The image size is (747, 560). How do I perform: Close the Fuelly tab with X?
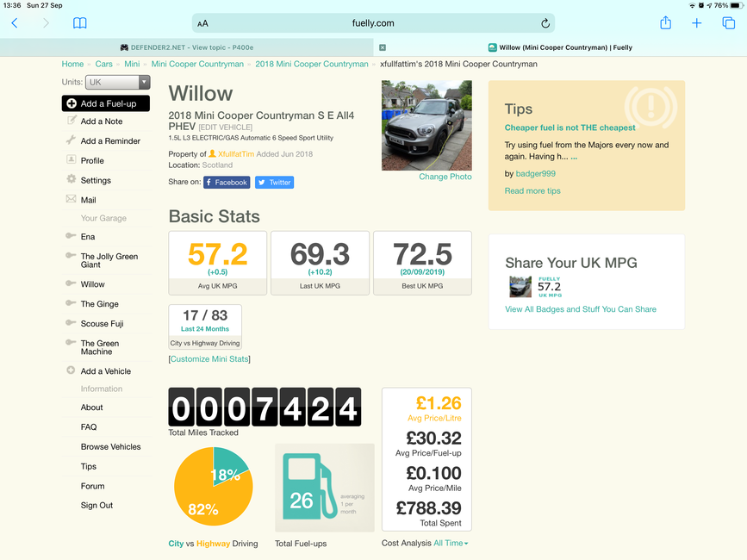[x=382, y=47]
